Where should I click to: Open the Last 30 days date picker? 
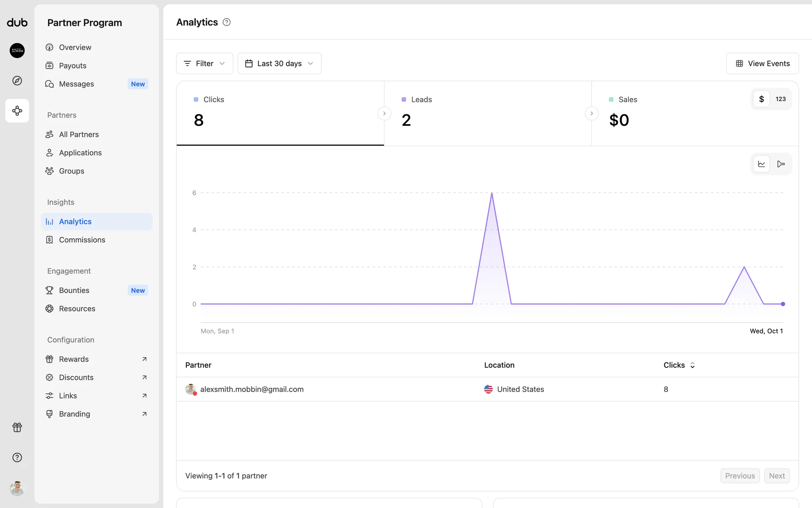pos(279,63)
